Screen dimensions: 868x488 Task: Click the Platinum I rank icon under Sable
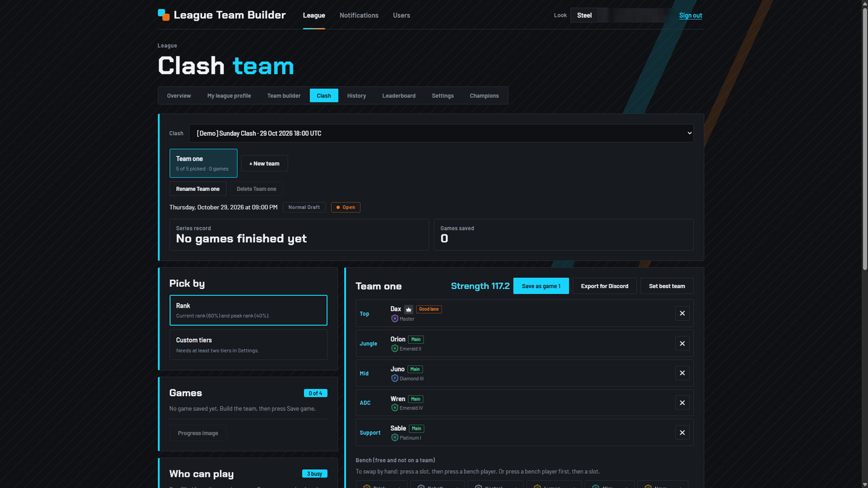point(394,438)
